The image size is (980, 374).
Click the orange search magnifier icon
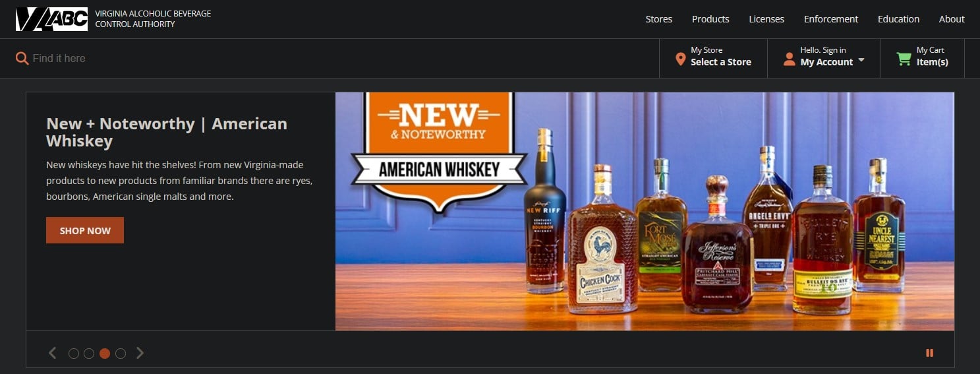pyautogui.click(x=22, y=58)
